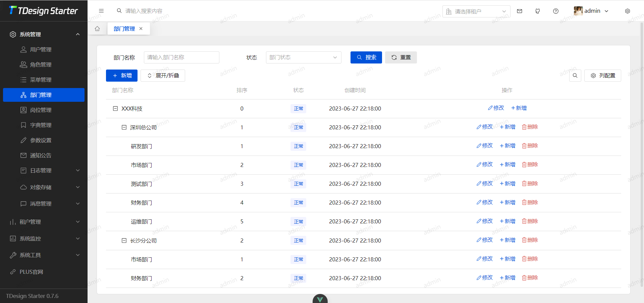Click the blue 搜索 button
The height and width of the screenshot is (303, 644).
pyautogui.click(x=366, y=57)
